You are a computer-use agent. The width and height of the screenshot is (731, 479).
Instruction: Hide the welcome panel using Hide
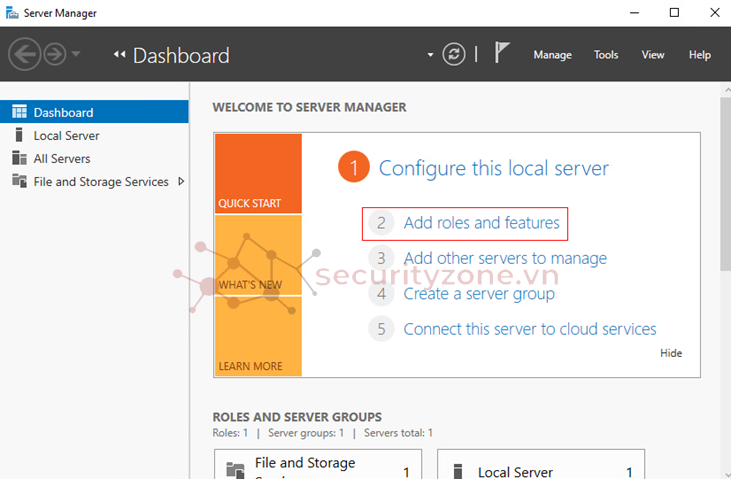671,353
